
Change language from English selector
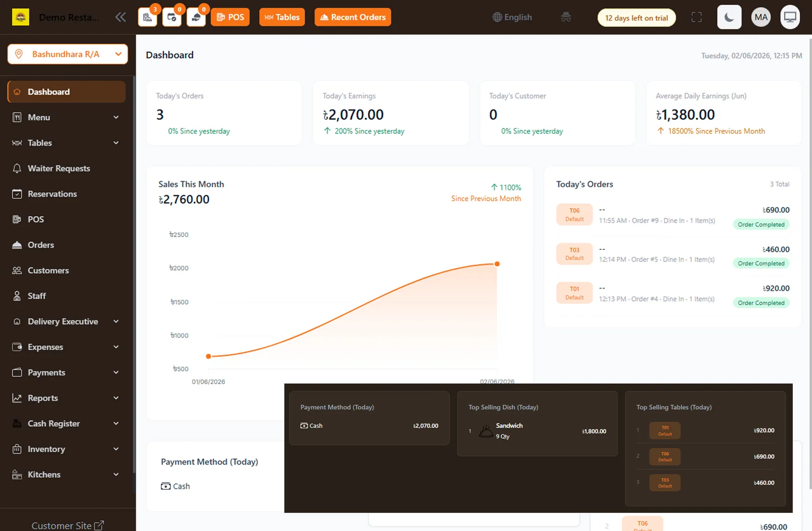pyautogui.click(x=512, y=17)
